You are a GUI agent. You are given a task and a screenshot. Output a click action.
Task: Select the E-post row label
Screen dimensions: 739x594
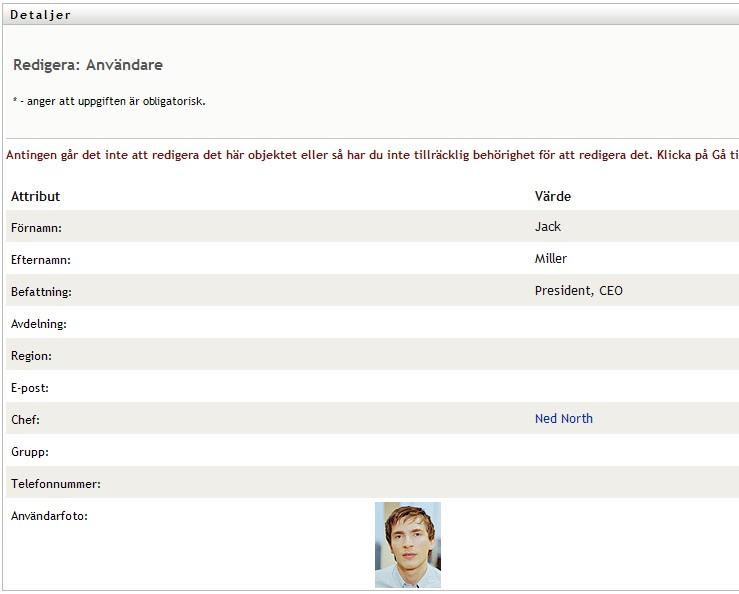[x=30, y=388]
